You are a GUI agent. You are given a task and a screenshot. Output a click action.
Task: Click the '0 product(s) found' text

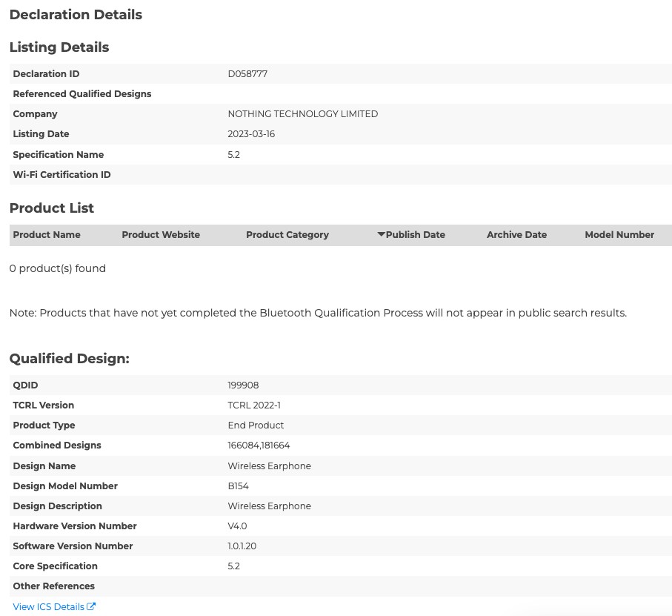[58, 268]
